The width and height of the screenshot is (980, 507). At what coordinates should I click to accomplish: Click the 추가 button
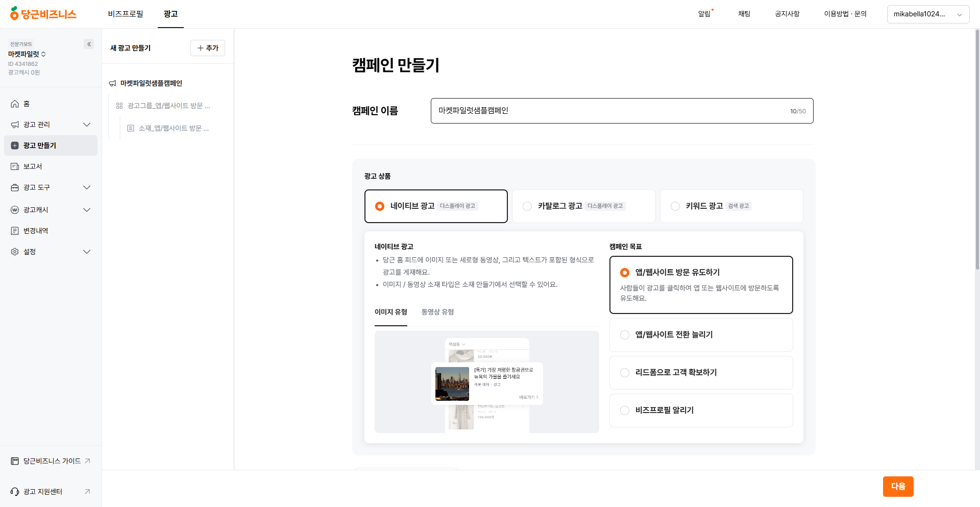click(208, 48)
